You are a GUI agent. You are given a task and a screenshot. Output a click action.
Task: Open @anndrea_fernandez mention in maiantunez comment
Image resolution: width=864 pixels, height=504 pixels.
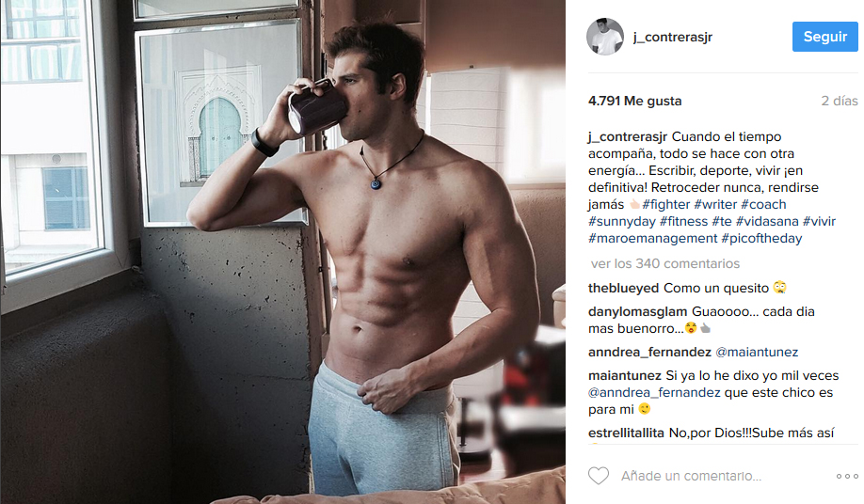pyautogui.click(x=654, y=392)
